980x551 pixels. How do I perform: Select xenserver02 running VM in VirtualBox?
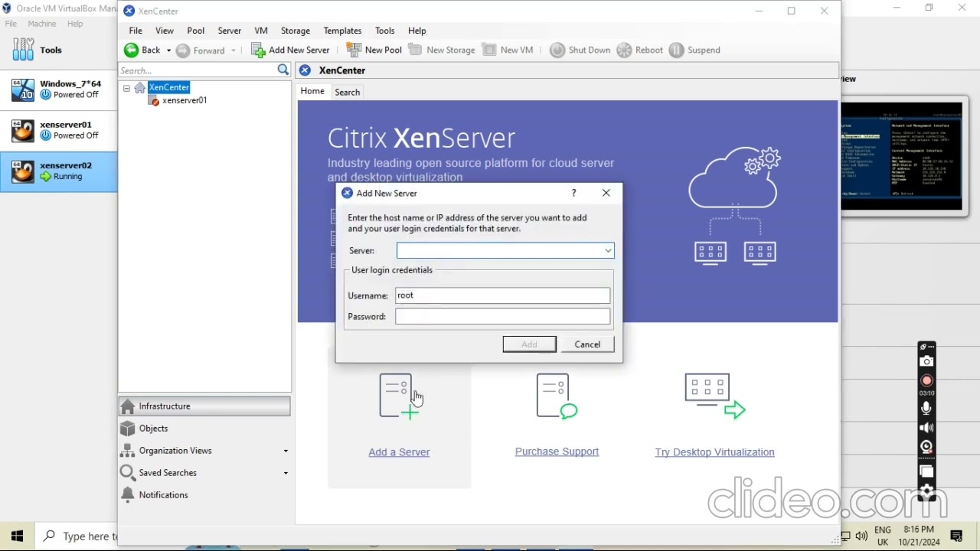(59, 171)
